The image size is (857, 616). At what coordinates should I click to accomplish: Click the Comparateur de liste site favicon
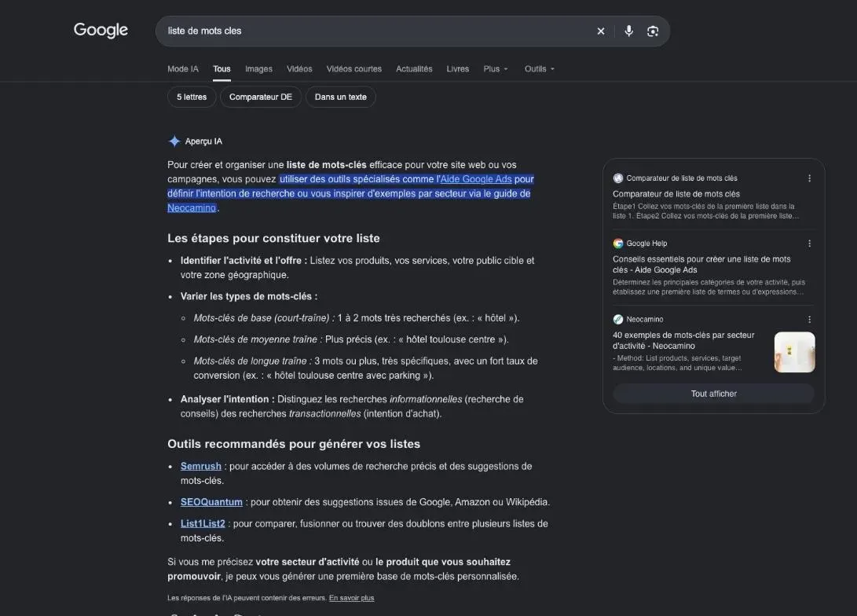[618, 178]
